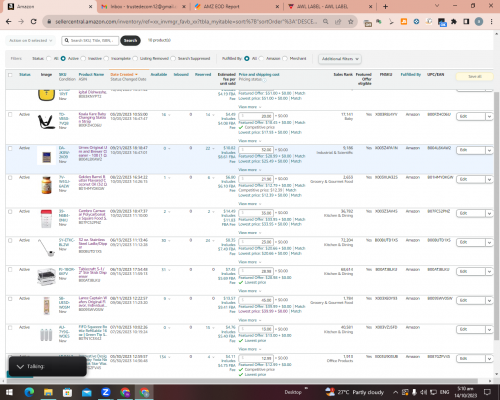Click in the Search SKU, Title, ISBN field
500x400 pixels.
pos(90,40)
